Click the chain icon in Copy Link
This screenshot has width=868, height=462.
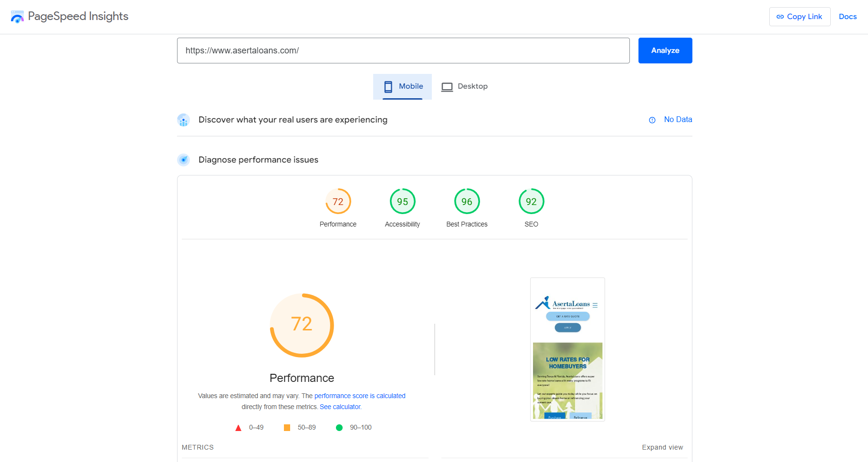coord(780,17)
